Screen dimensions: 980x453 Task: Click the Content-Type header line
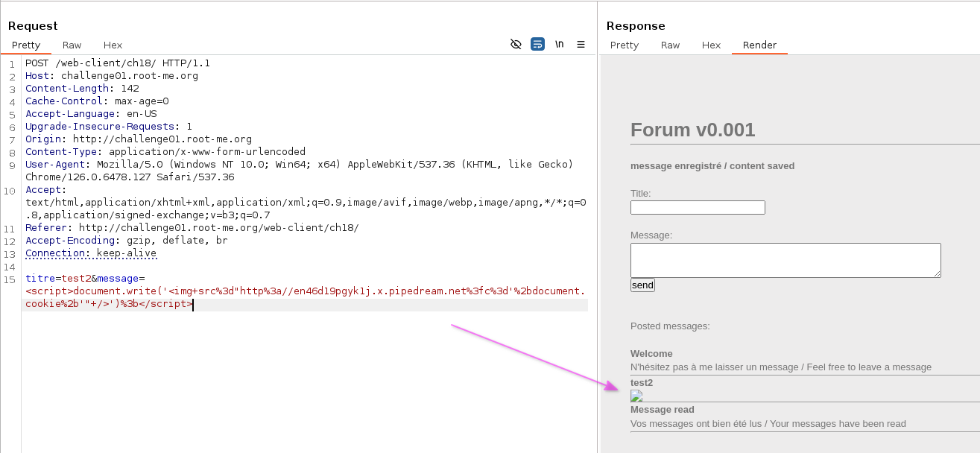tap(165, 152)
